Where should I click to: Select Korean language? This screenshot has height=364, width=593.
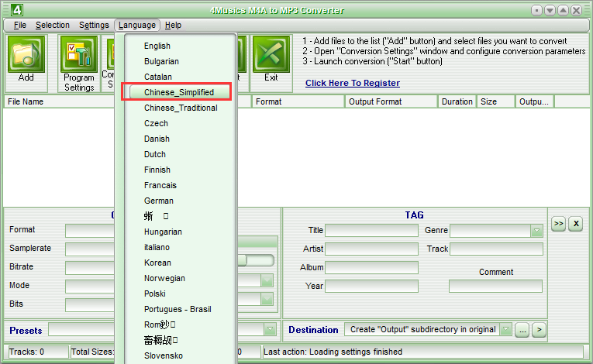[x=157, y=263]
